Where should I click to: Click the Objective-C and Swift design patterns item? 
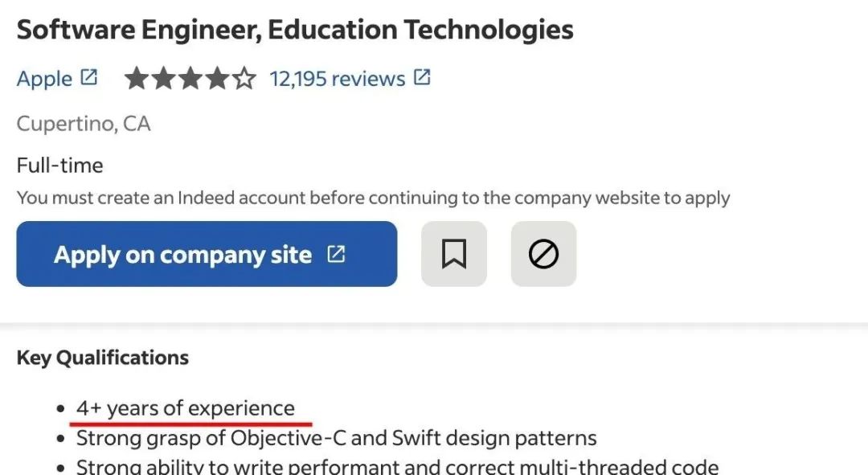[x=336, y=438]
